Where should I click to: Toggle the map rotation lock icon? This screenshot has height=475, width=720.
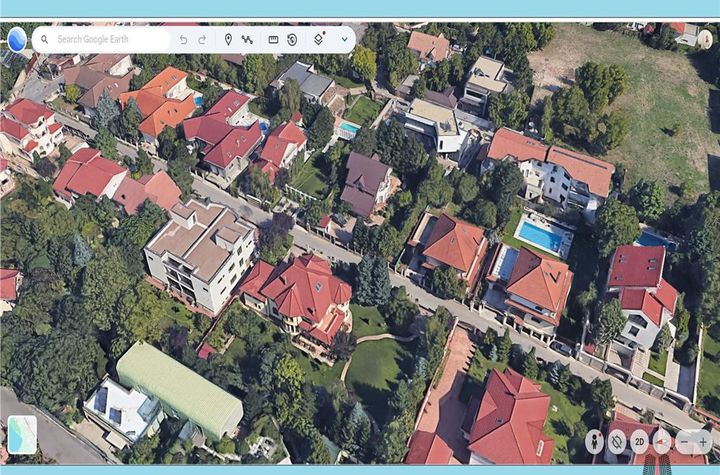pos(617,442)
